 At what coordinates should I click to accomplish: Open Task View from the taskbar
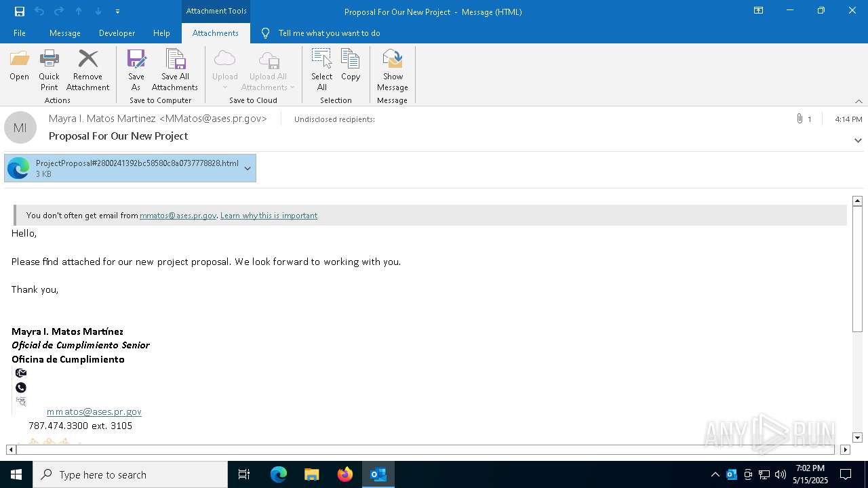point(244,474)
